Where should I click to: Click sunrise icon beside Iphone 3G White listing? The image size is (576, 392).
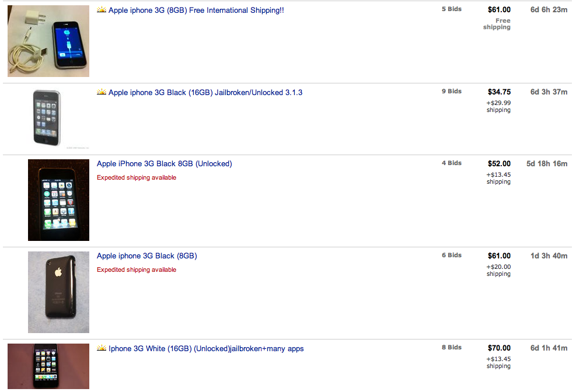(101, 348)
